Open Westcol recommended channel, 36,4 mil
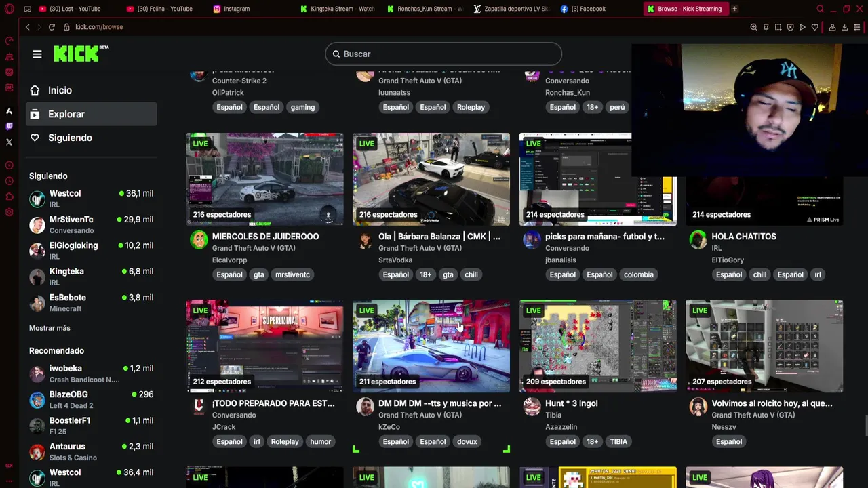Screen dimensions: 868x488 [x=92, y=477]
